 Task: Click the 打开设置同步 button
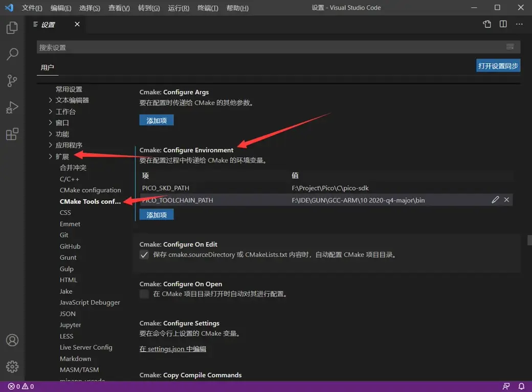pos(498,65)
